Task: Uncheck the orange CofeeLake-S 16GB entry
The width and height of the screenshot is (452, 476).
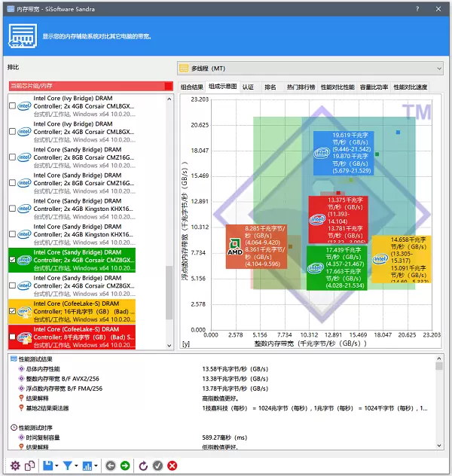Action: click(12, 310)
